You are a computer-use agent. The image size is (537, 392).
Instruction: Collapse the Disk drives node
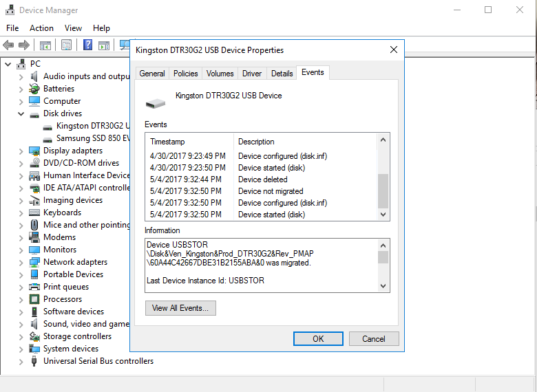(x=21, y=113)
